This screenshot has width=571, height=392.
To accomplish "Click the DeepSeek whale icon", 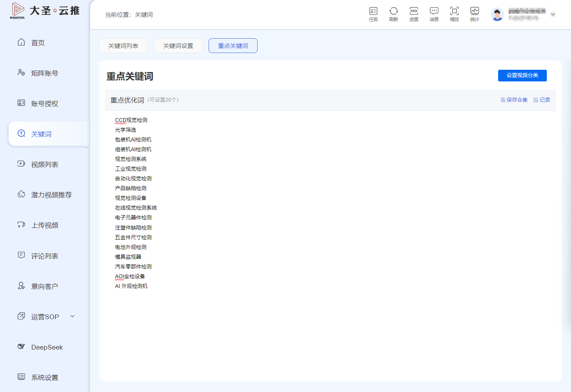I will point(21,346).
